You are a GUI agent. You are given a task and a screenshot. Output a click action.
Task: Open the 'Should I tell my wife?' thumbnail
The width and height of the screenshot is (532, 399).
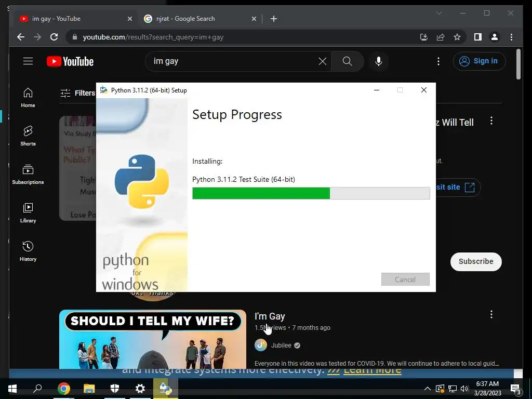(x=153, y=339)
